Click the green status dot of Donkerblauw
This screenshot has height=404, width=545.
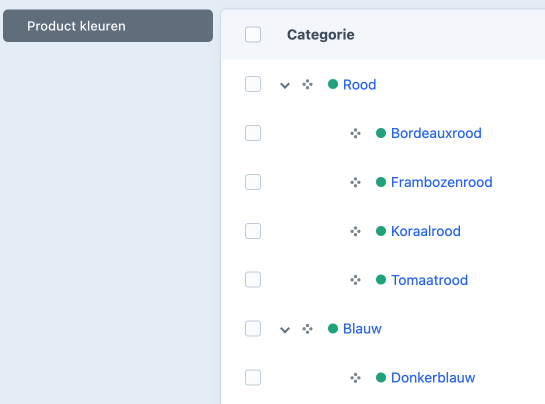click(x=381, y=377)
